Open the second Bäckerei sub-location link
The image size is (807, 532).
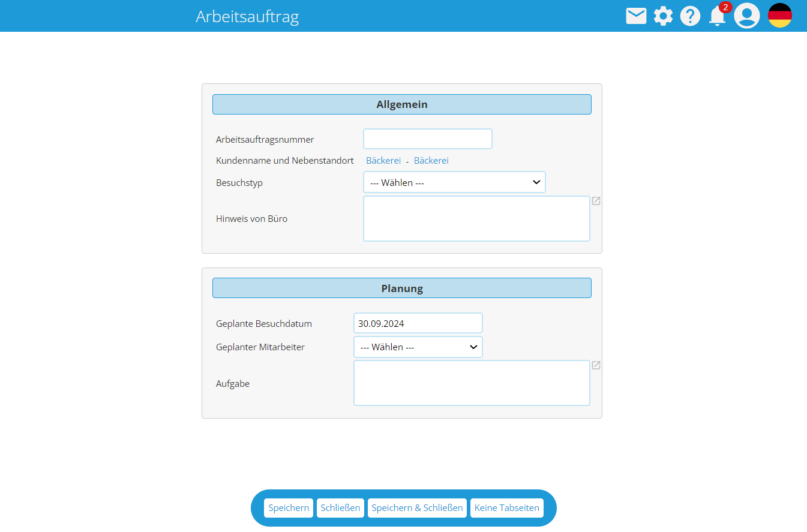(431, 161)
